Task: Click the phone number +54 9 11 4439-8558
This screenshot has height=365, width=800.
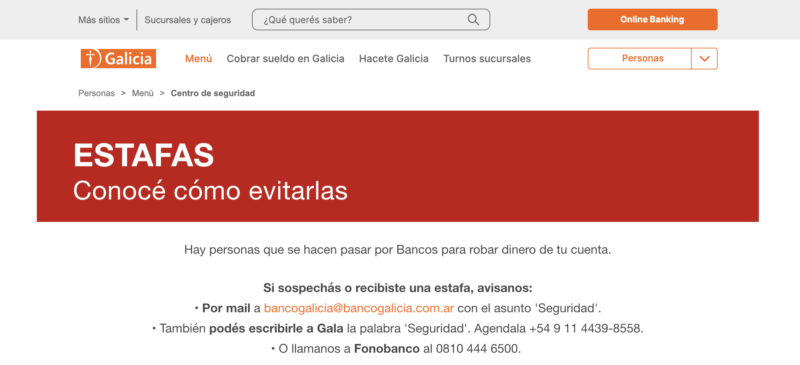Action: 585,329
